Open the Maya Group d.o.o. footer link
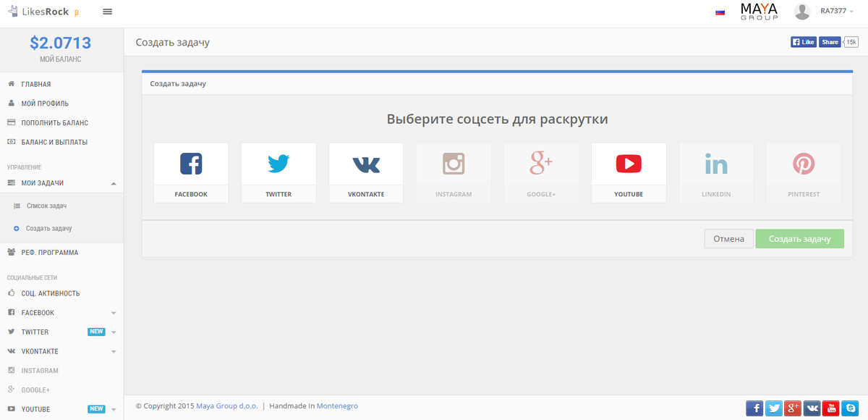This screenshot has width=868, height=420. tap(226, 406)
